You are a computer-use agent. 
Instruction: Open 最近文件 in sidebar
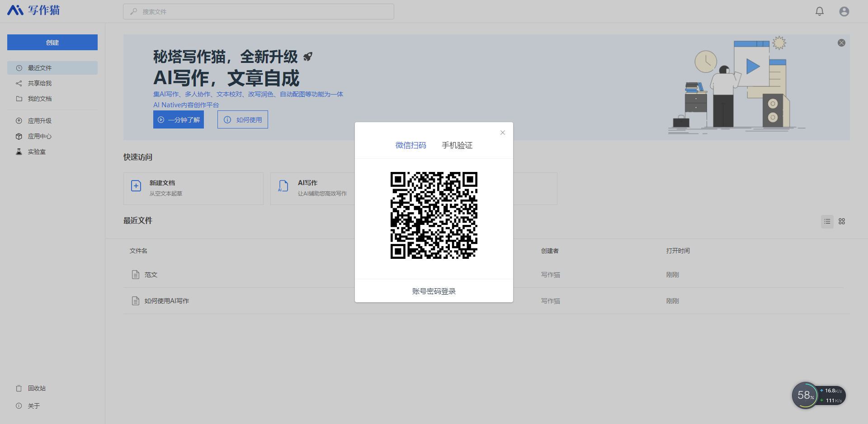52,68
